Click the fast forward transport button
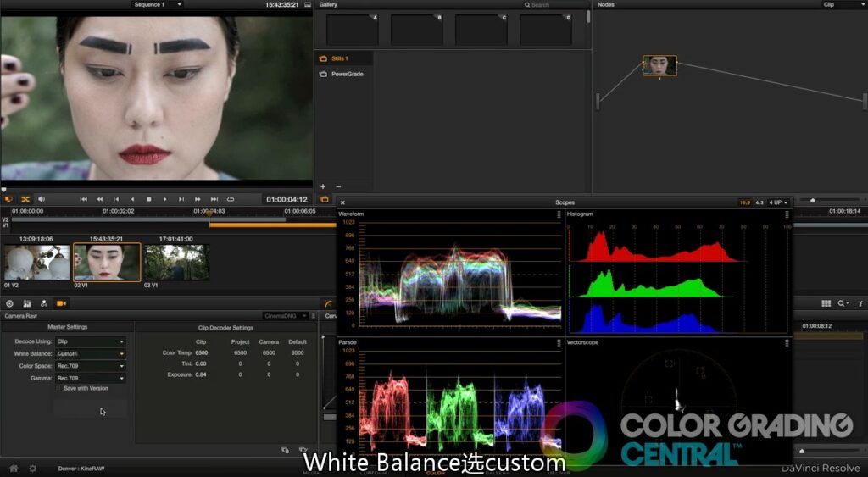The image size is (868, 477). point(198,199)
